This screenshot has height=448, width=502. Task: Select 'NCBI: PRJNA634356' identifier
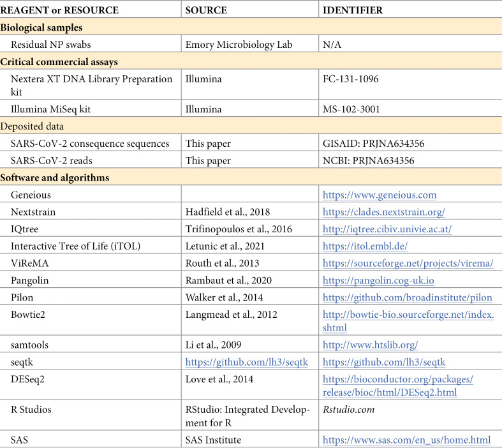click(368, 160)
